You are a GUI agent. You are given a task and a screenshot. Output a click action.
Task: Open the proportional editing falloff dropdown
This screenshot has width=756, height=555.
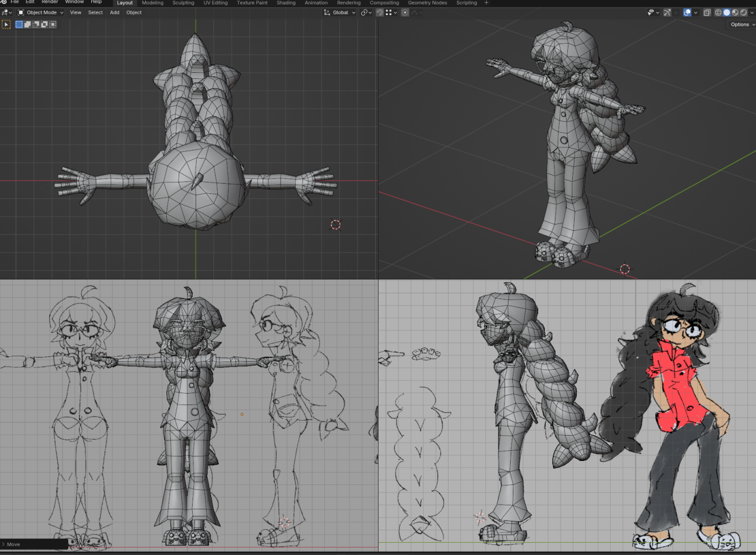417,12
